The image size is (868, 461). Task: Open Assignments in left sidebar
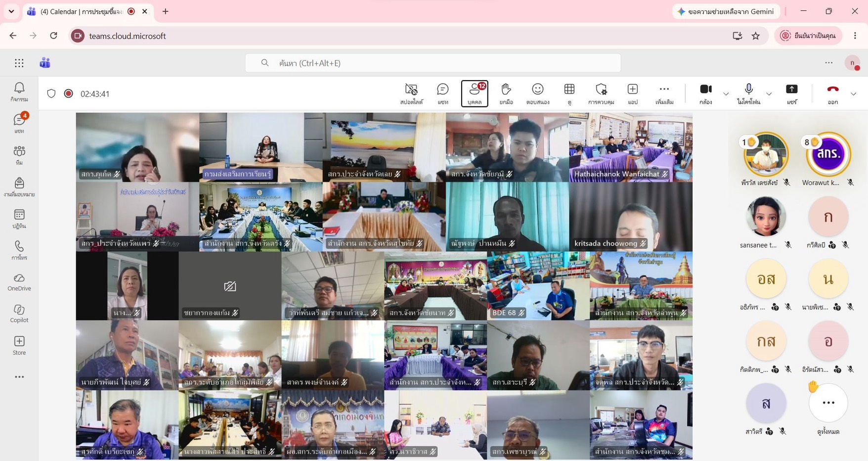[19, 187]
